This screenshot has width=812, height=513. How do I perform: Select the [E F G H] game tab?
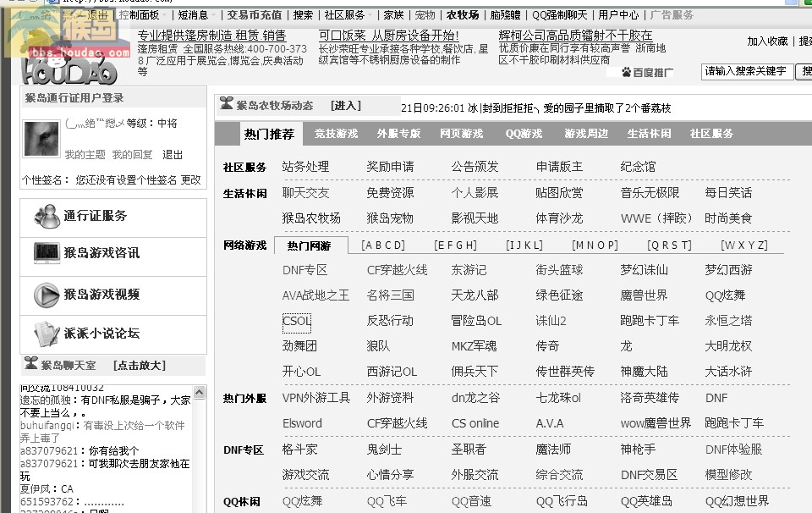(456, 245)
